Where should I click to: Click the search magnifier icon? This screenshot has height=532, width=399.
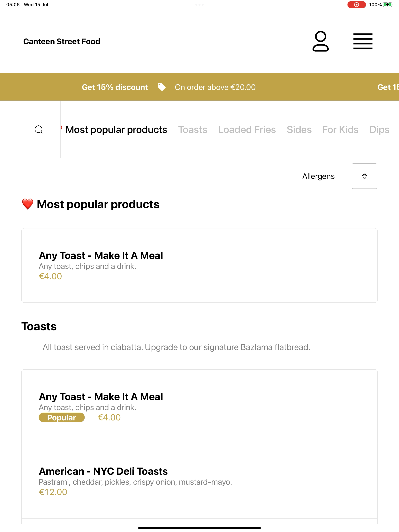coord(39,129)
